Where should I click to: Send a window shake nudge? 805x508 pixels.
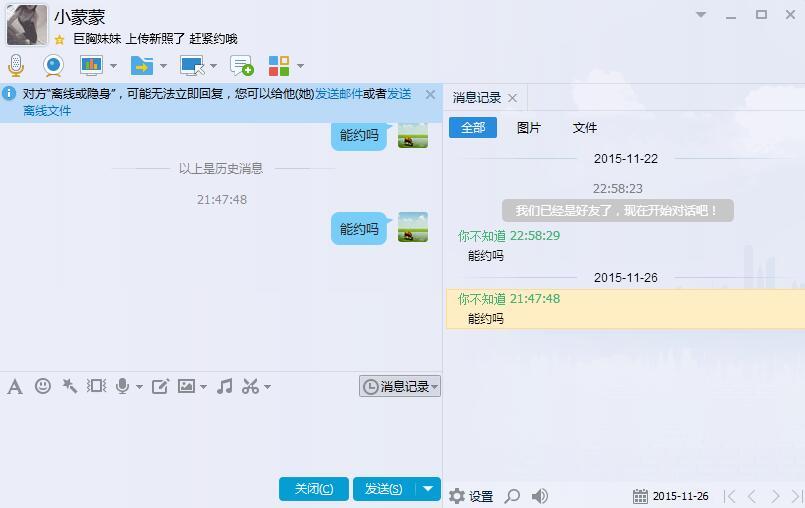[96, 386]
